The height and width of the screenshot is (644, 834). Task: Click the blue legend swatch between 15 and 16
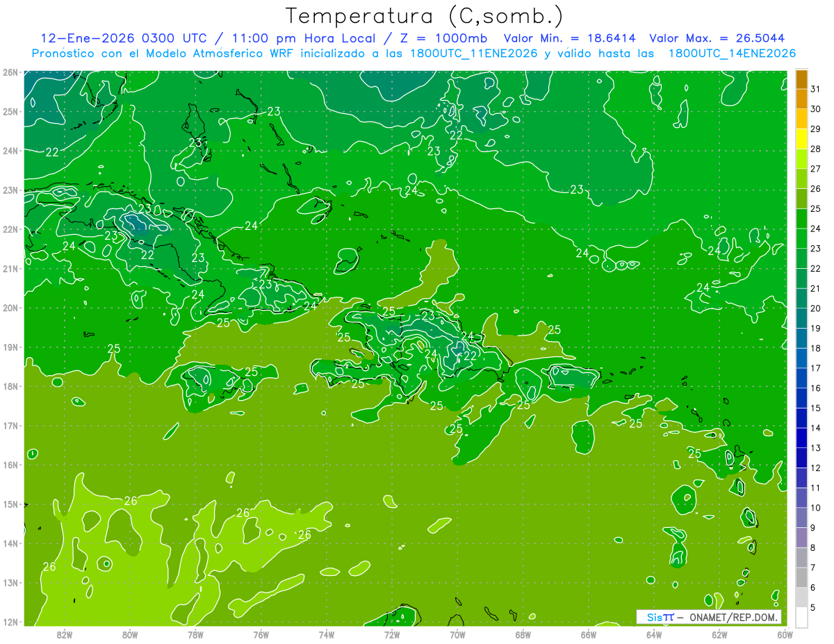coord(801,398)
